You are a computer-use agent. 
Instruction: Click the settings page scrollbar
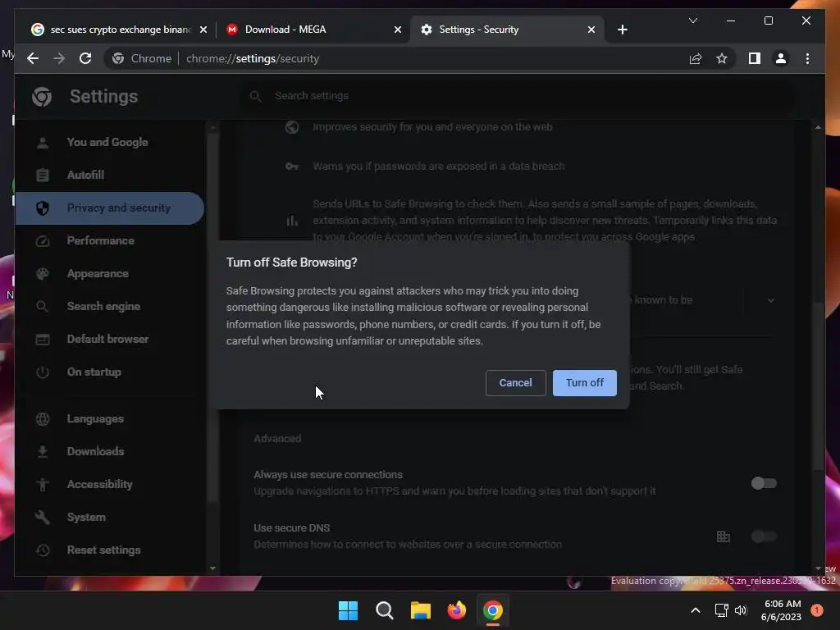coord(818,386)
